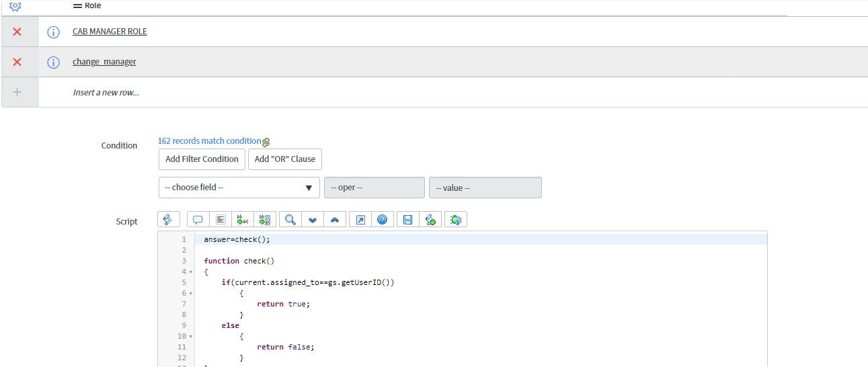Collapse code fold at line 10

(x=190, y=337)
